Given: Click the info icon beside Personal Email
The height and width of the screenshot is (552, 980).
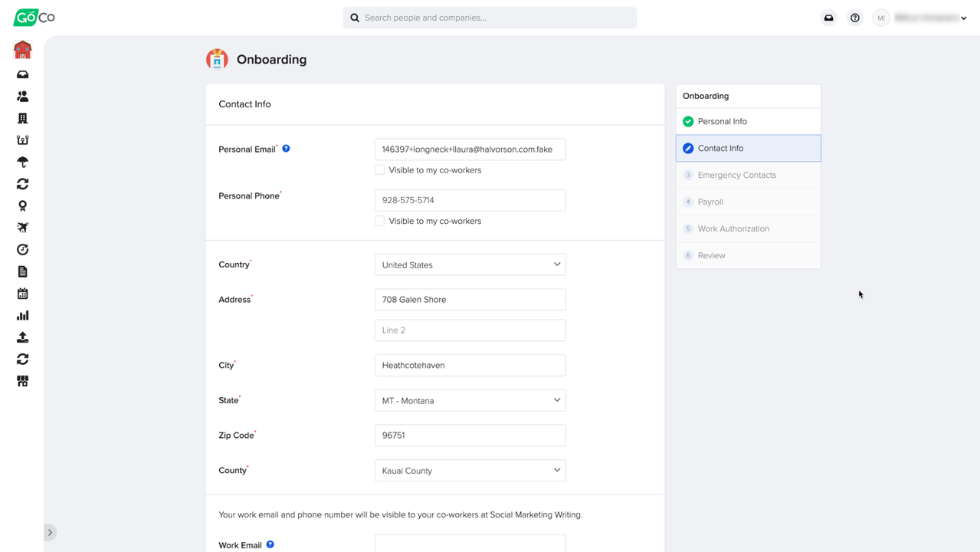Looking at the screenshot, I should (x=286, y=149).
